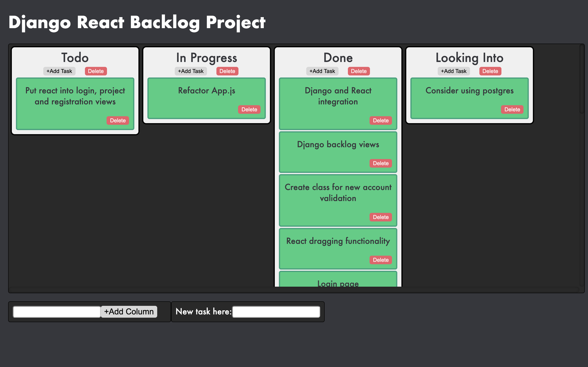This screenshot has width=588, height=367.
Task: Delete the 'React dragging functionality' task
Action: (x=381, y=260)
